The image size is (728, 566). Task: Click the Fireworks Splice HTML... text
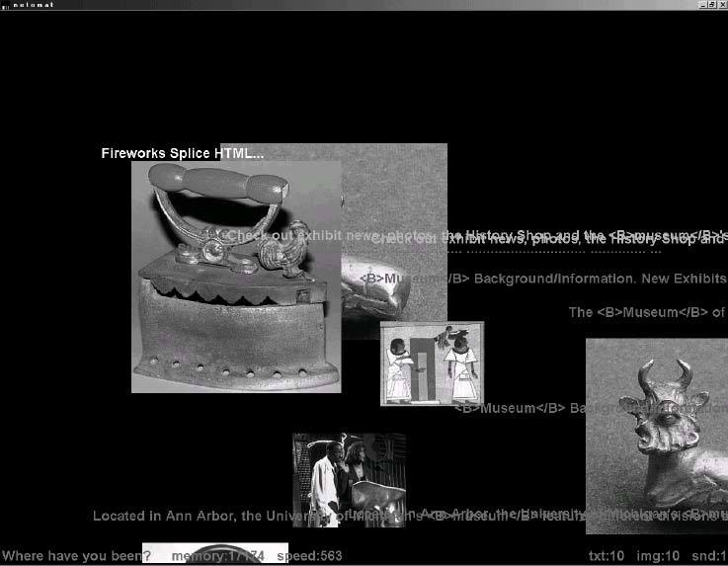182,153
